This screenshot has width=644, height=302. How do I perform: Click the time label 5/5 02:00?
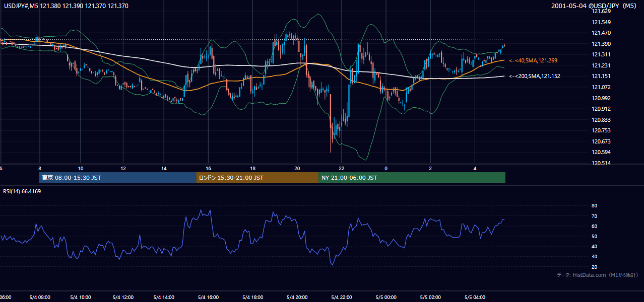click(x=431, y=297)
